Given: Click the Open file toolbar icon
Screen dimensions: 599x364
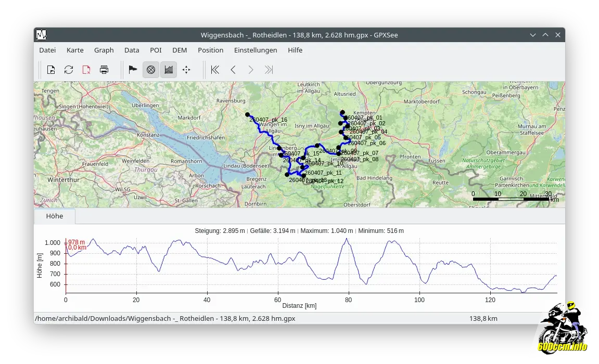Looking at the screenshot, I should [x=51, y=70].
